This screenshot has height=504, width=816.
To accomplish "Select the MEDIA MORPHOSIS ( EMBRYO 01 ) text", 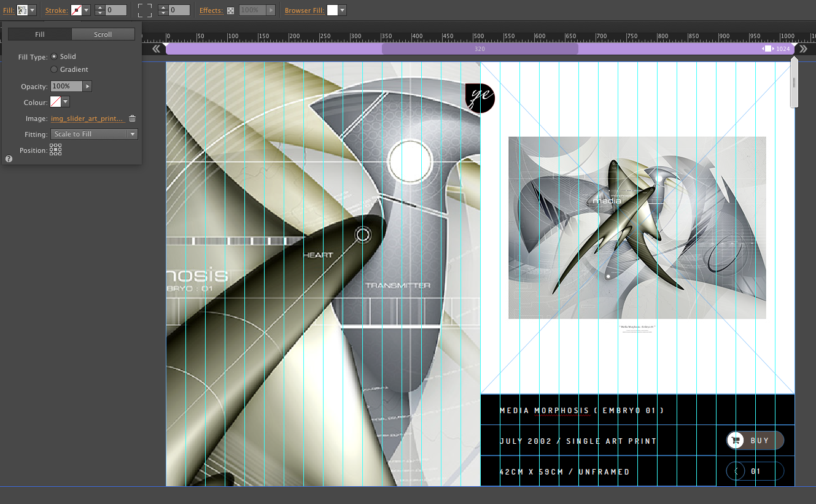I will [582, 411].
